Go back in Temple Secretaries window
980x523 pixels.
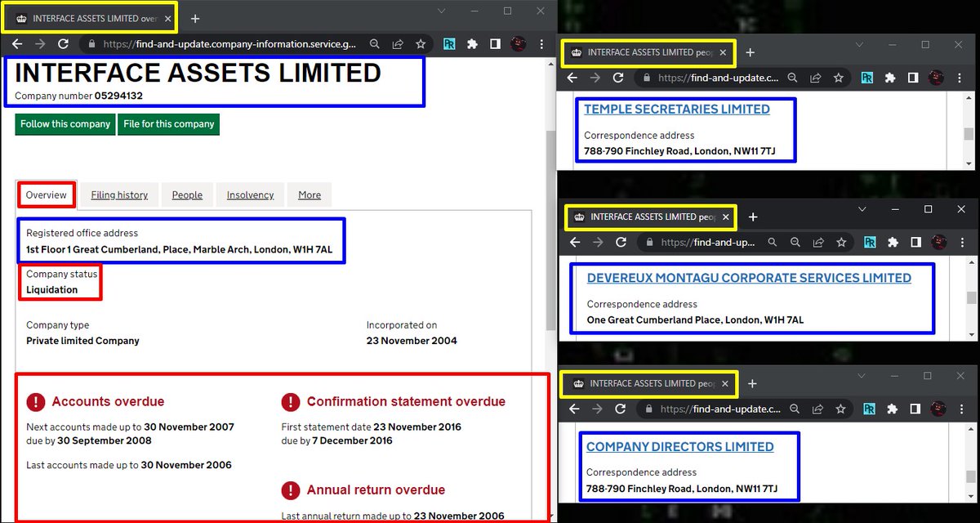572,78
